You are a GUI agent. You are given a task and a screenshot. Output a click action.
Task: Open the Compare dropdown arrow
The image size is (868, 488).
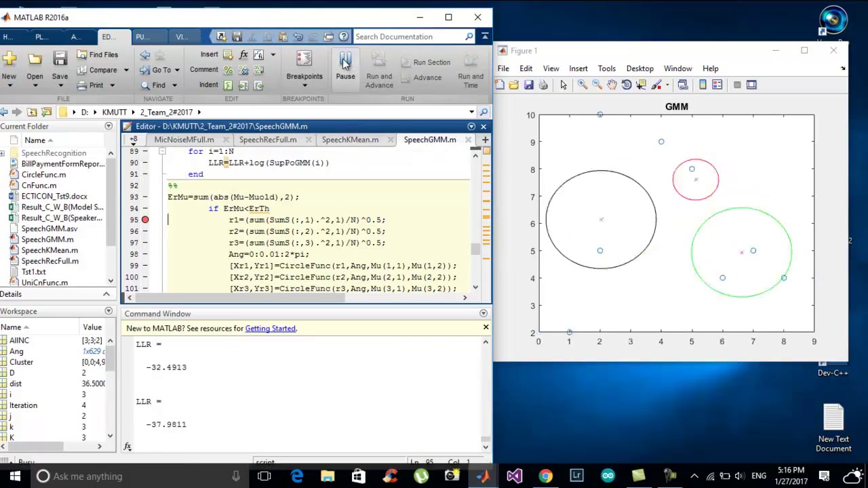[126, 70]
